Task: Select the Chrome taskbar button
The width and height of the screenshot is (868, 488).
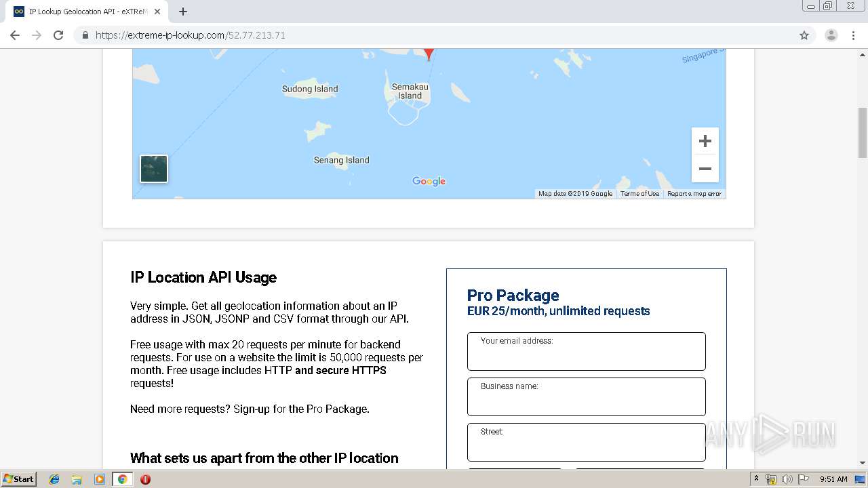Action: click(x=122, y=479)
